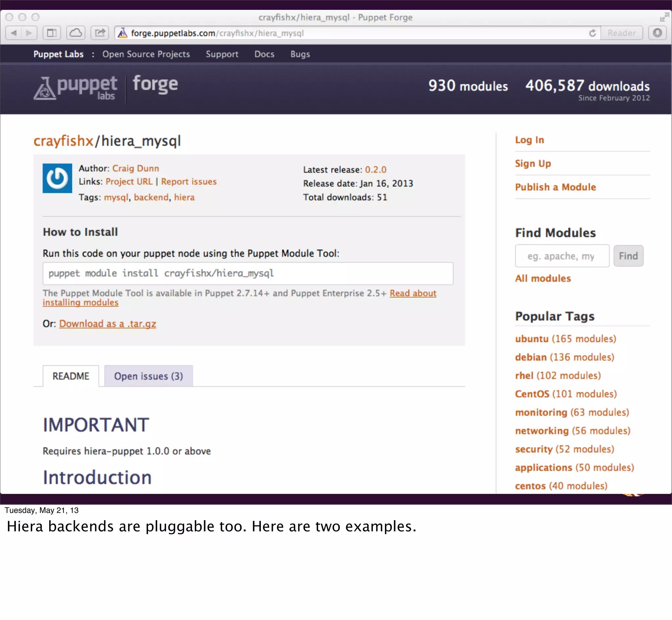Viewport: 672px width, 620px height.
Task: Click the Total downloads: 51 text
Action: click(345, 197)
